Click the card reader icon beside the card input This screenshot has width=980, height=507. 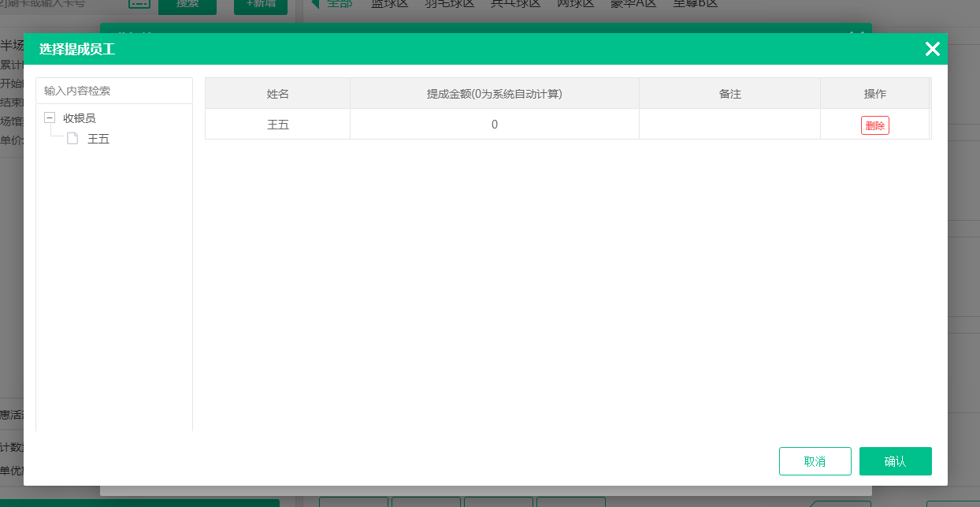click(139, 3)
